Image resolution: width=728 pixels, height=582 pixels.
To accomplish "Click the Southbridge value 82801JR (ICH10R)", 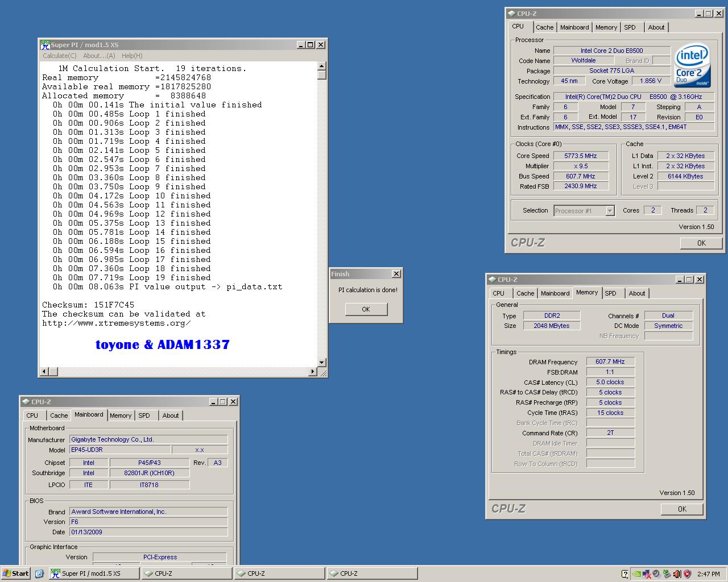I will [x=149, y=473].
